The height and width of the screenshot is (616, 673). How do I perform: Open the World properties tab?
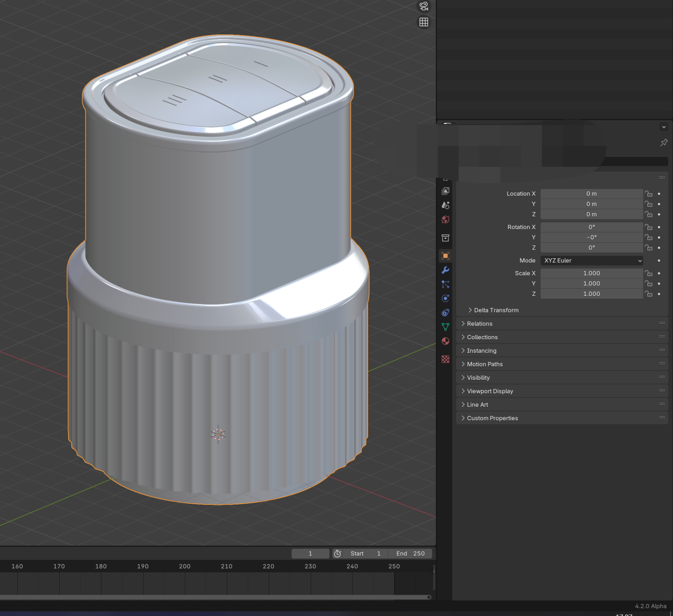coord(445,220)
